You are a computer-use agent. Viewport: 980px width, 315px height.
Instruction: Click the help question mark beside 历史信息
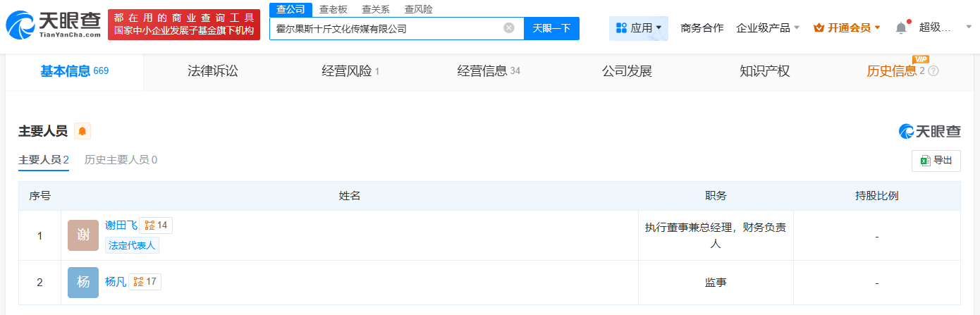coord(933,71)
